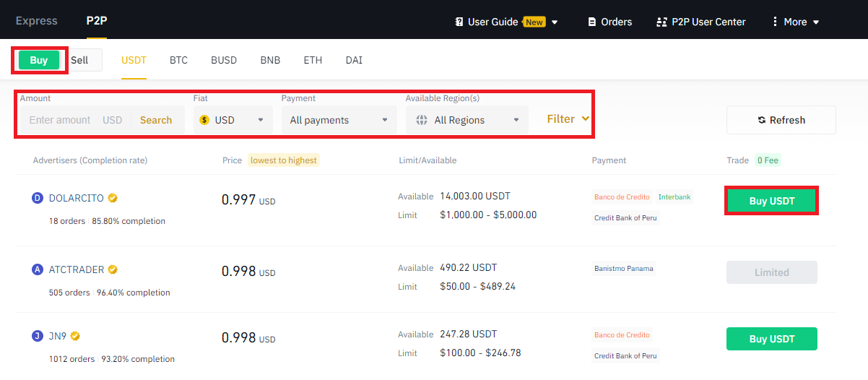Switch to the Express tab

pos(36,21)
